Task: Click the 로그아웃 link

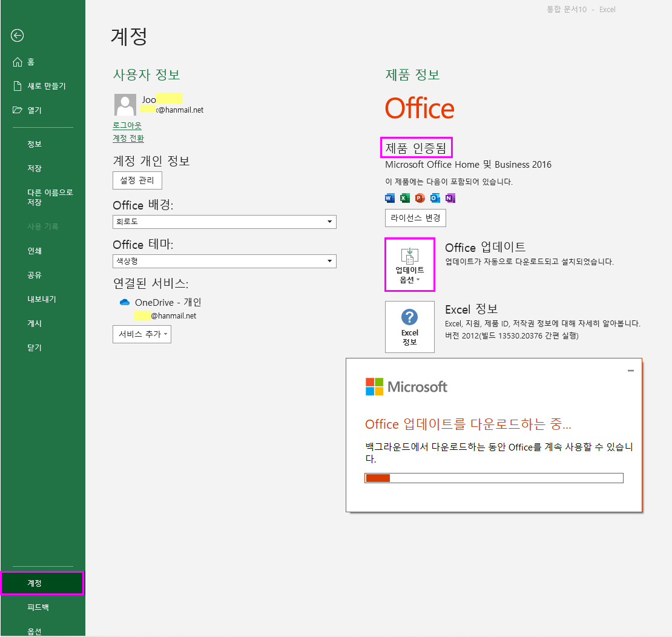Action: click(127, 125)
